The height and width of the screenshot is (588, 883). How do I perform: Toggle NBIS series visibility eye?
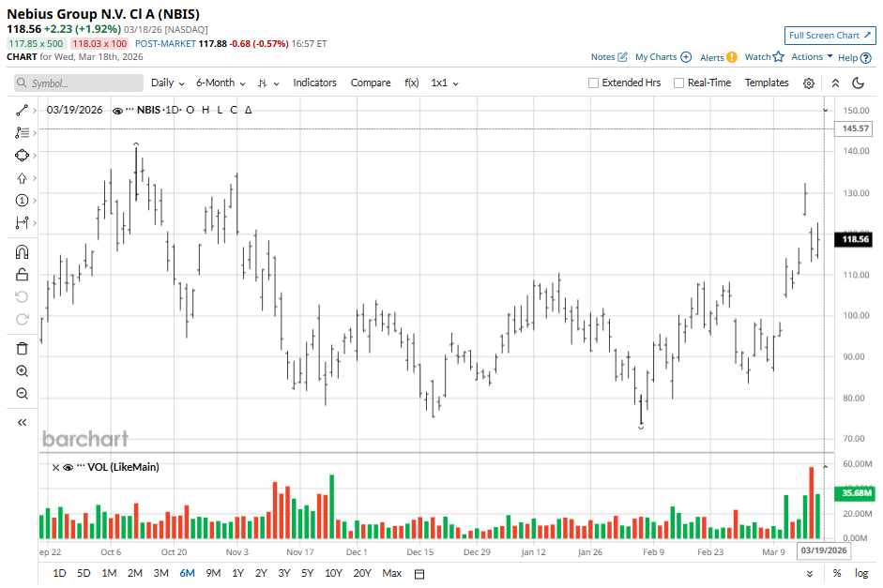point(117,111)
